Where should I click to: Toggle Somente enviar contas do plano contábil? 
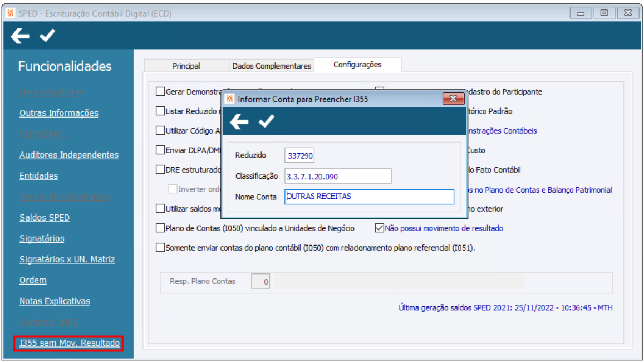click(160, 247)
